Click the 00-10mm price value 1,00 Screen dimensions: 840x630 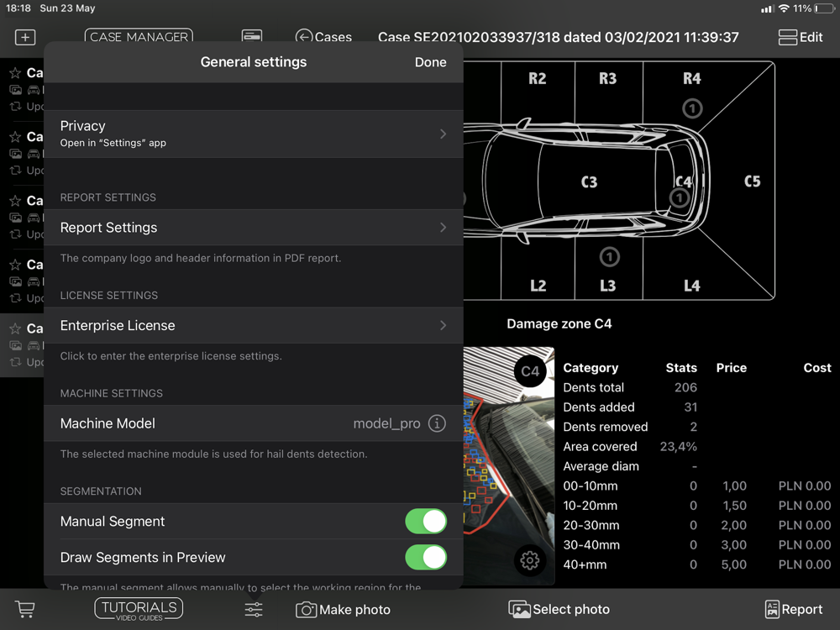[734, 486]
